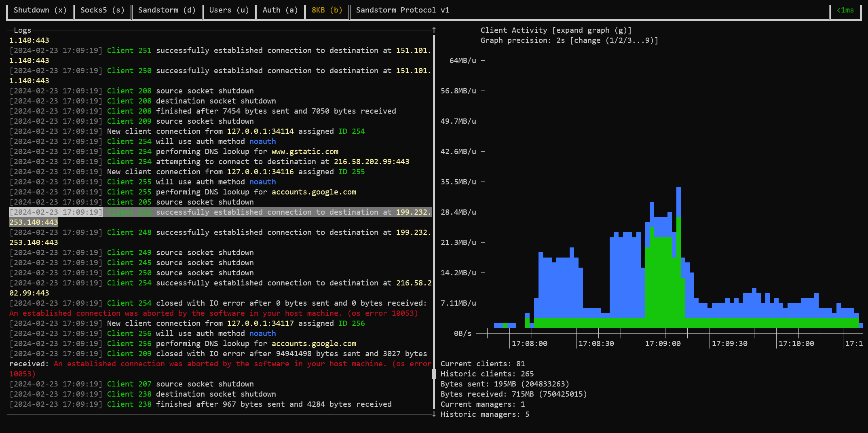Click the 0B/s axis label
Screen dimensions: 868x433
click(x=463, y=334)
